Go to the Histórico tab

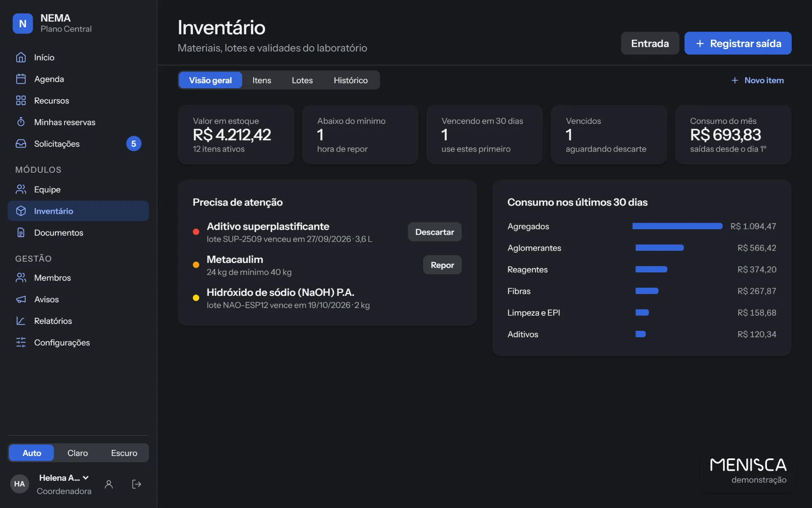click(351, 80)
